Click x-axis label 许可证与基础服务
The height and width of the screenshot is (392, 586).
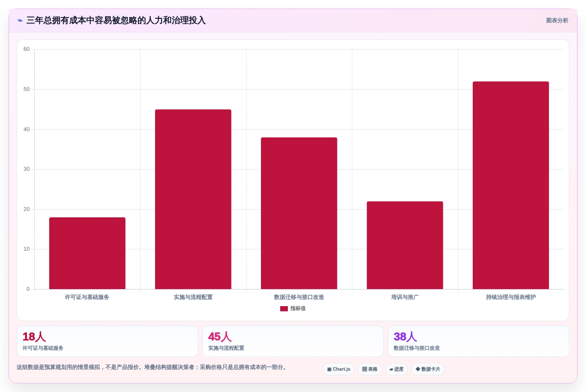pos(87,297)
